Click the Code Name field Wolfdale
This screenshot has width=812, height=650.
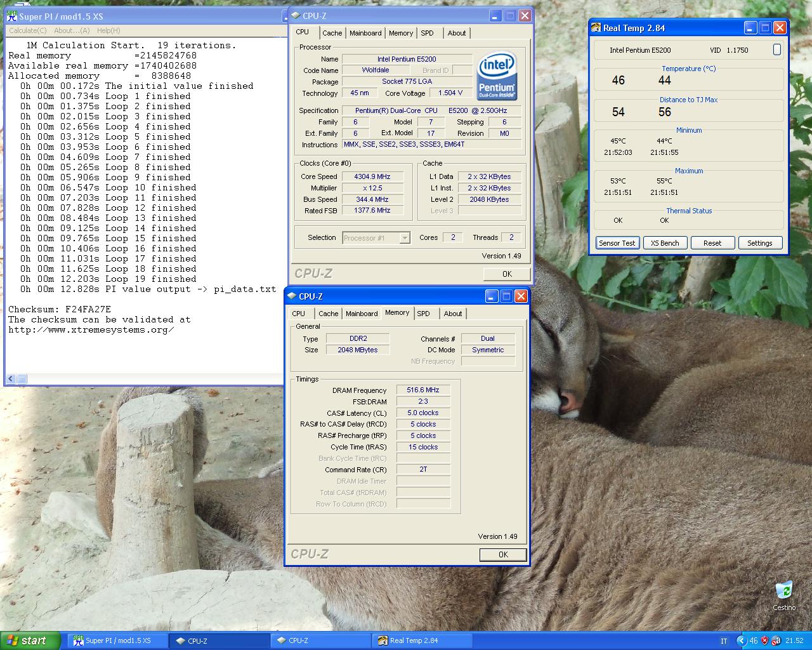[376, 70]
